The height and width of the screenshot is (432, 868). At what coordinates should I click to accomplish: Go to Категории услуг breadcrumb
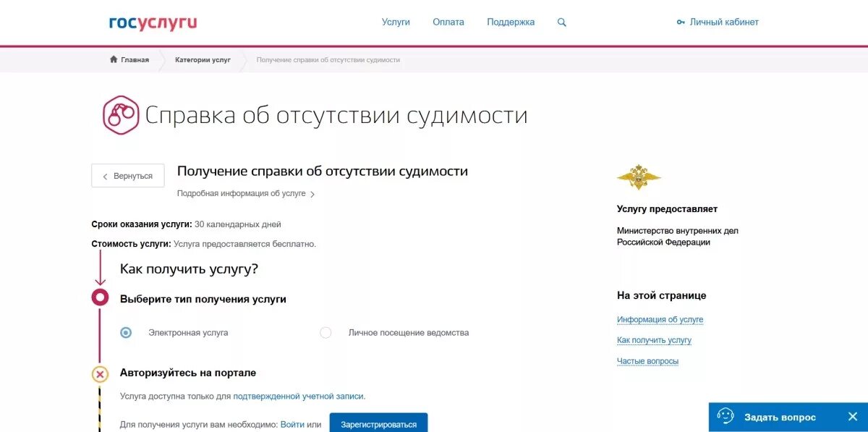point(203,60)
